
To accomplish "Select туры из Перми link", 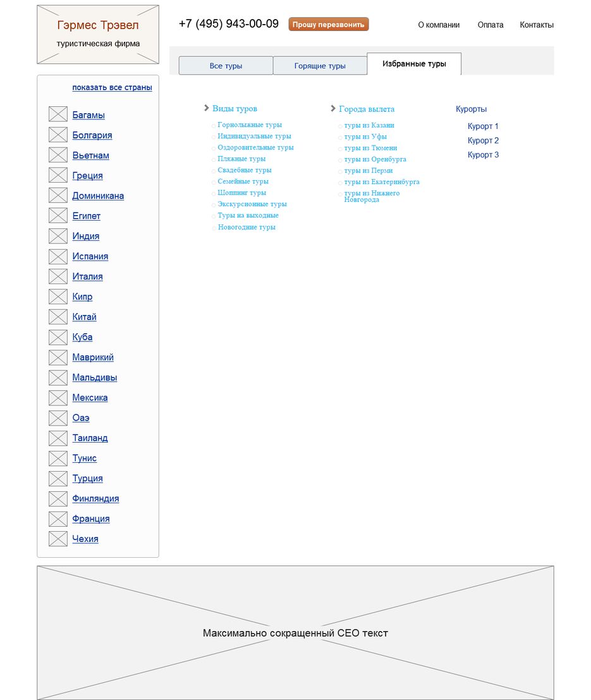I will point(369,171).
